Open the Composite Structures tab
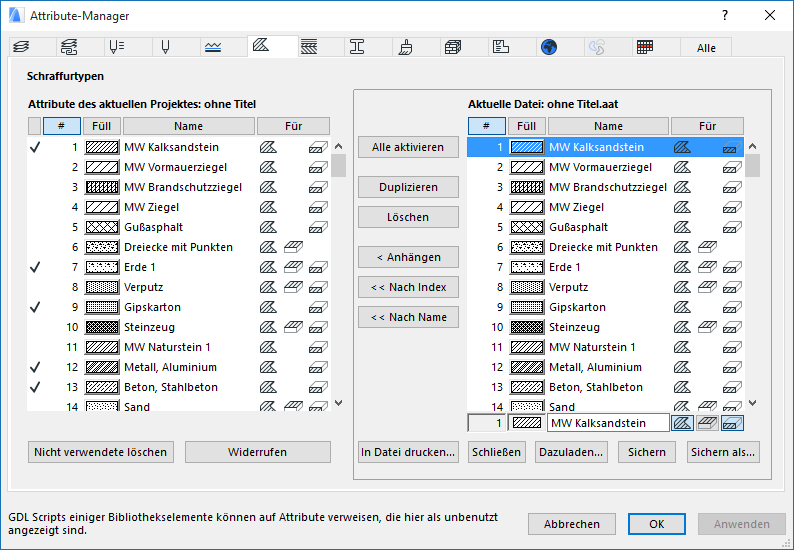 309,47
